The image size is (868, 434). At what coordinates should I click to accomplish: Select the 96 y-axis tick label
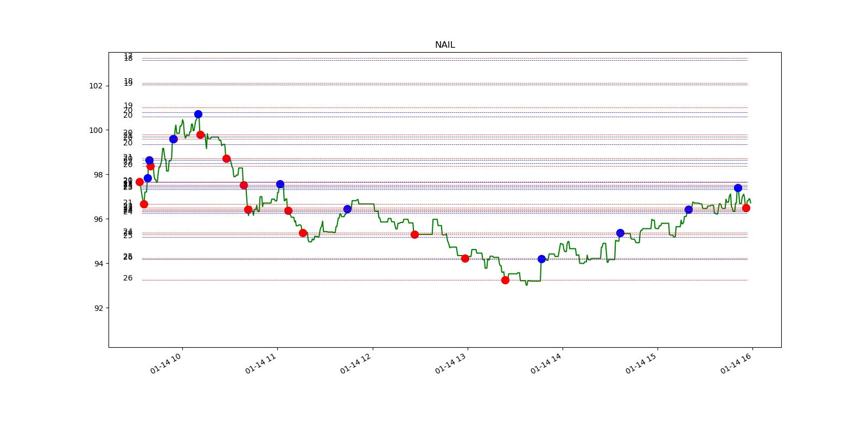[x=98, y=219]
